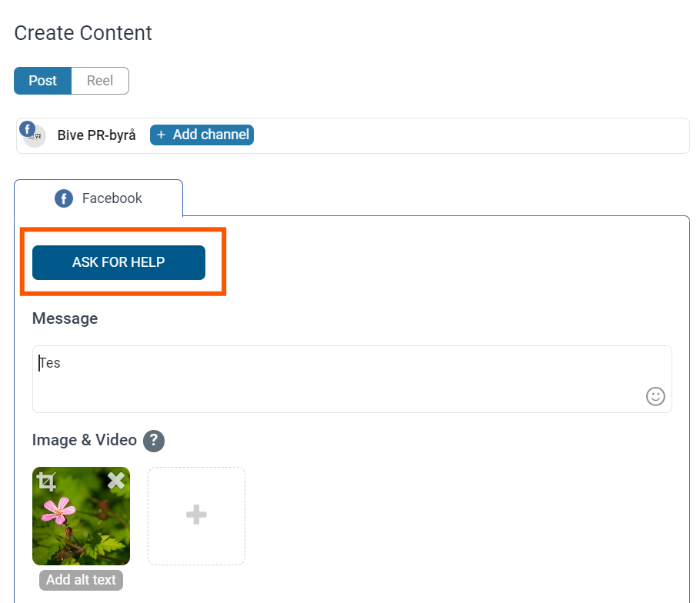Viewport: 700px width, 603px height.
Task: Click the Image & Video label
Action: (85, 440)
